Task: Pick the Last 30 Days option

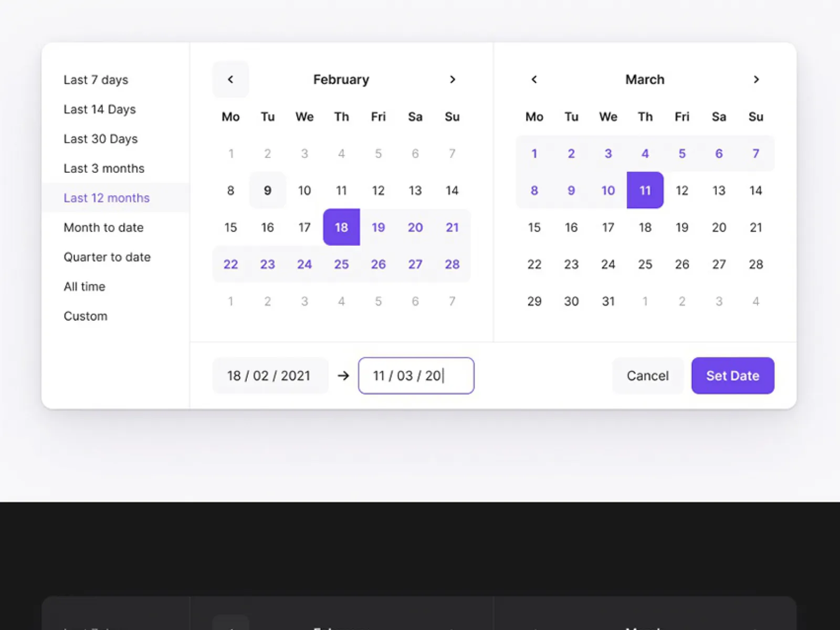Action: [x=100, y=139]
